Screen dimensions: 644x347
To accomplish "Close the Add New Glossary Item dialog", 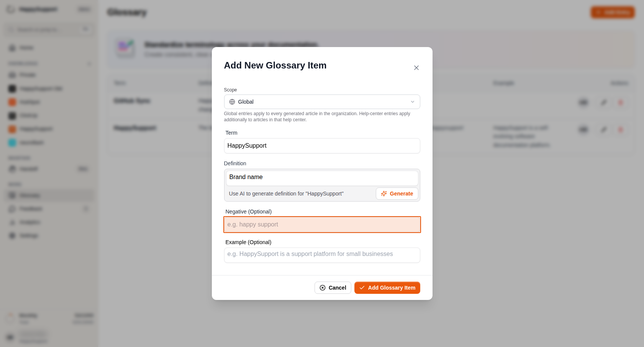I will (x=416, y=68).
